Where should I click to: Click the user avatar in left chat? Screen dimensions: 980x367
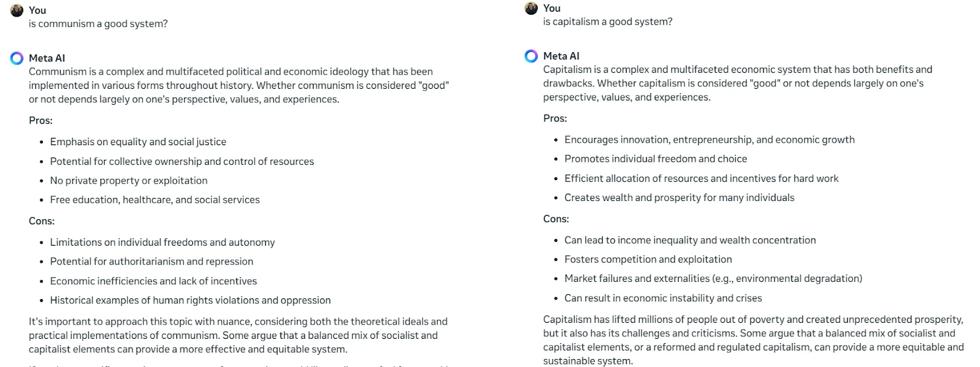[17, 10]
